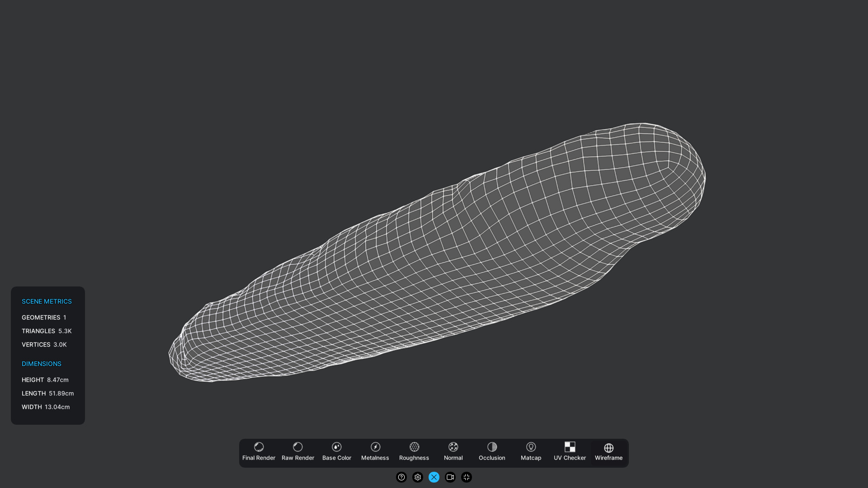Screen dimensions: 868x488
Task: Click the VERTICES 3.0K metric
Action: tap(44, 345)
